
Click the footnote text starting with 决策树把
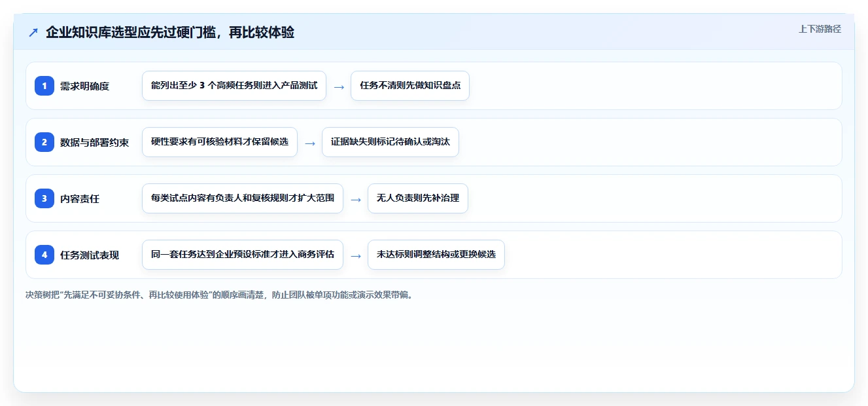pyautogui.click(x=219, y=295)
